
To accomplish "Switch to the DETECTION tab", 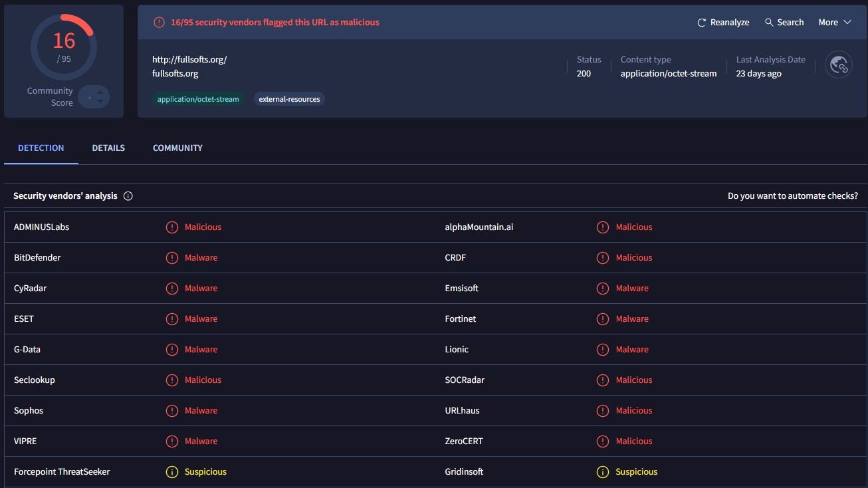I will click(x=41, y=148).
